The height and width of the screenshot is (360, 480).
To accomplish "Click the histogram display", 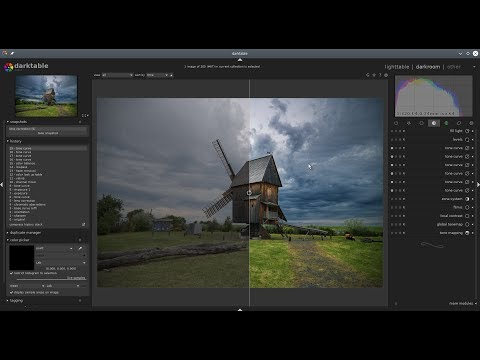I will click(x=433, y=96).
